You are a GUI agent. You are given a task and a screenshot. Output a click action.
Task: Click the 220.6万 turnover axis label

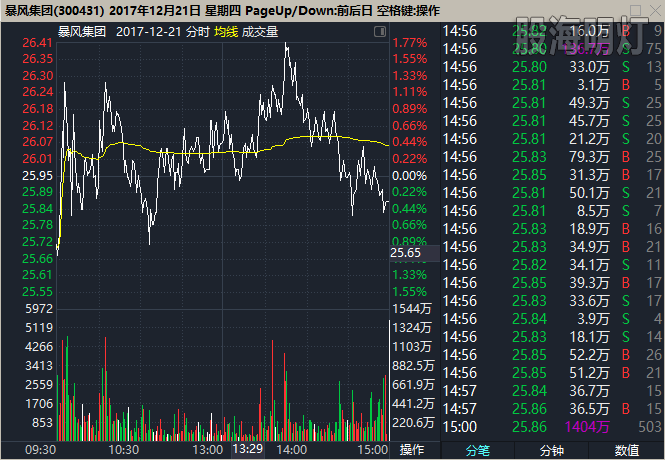414,423
